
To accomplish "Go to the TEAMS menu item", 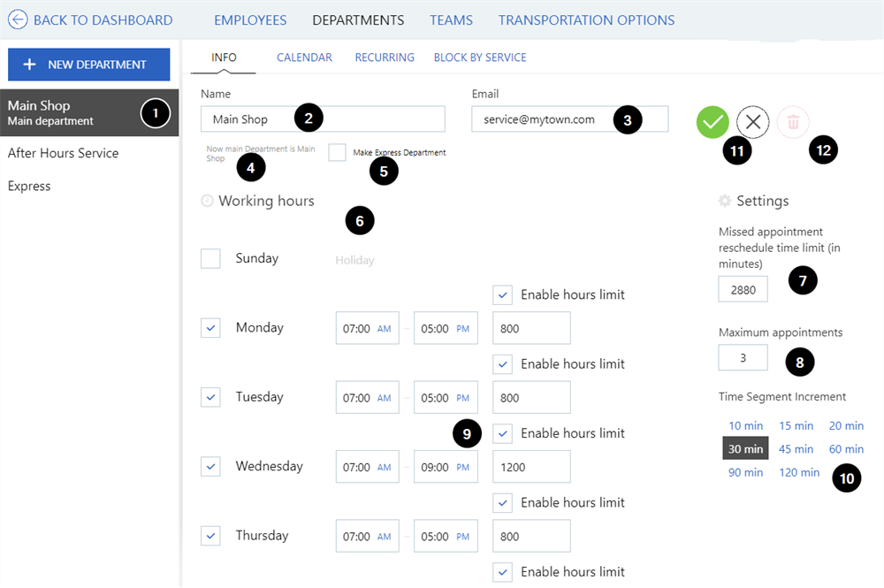I will (x=451, y=19).
